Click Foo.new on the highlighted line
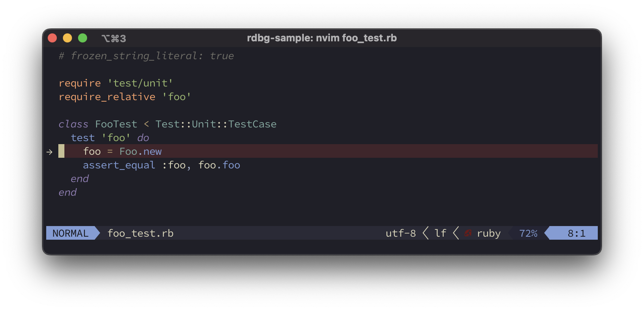 [x=141, y=152]
